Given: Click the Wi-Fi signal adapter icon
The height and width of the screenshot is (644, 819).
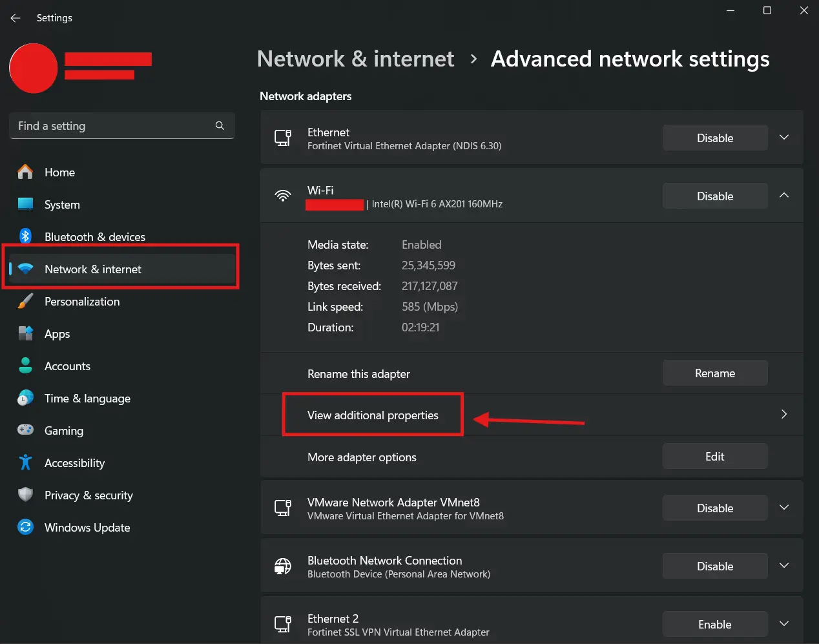Looking at the screenshot, I should (283, 196).
